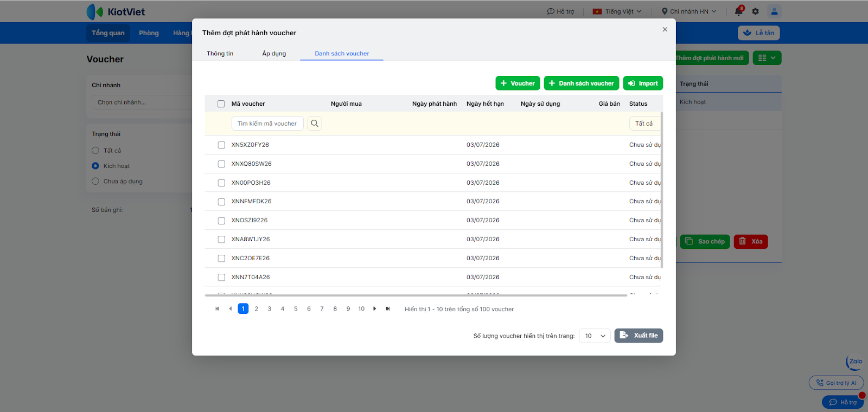The height and width of the screenshot is (412, 868).
Task: Click the Ngày hết hạn column header
Action: (x=485, y=104)
